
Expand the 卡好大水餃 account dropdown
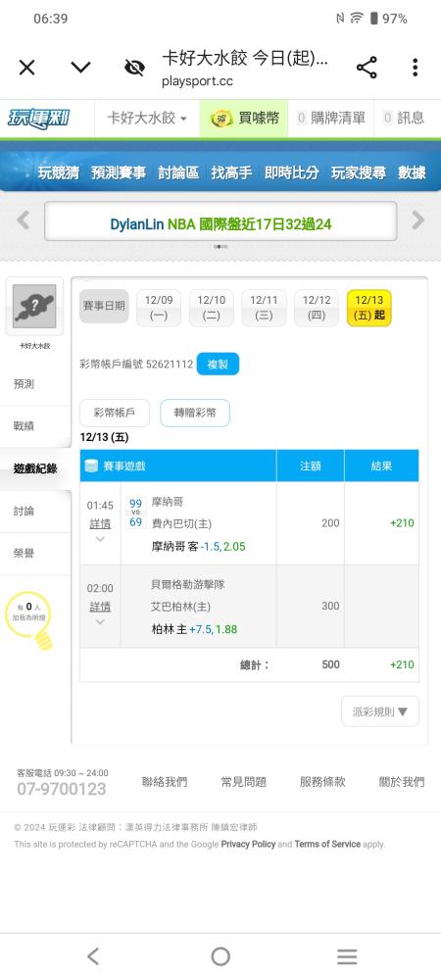point(147,119)
